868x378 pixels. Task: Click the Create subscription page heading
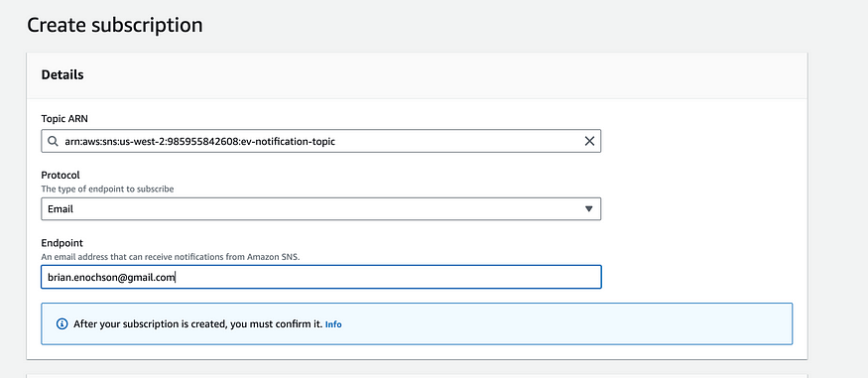point(115,26)
